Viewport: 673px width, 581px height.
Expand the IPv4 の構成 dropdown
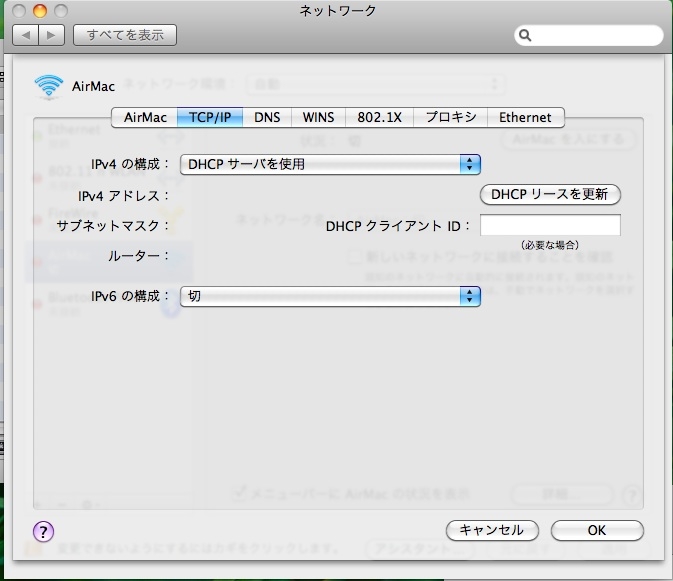tap(330, 164)
